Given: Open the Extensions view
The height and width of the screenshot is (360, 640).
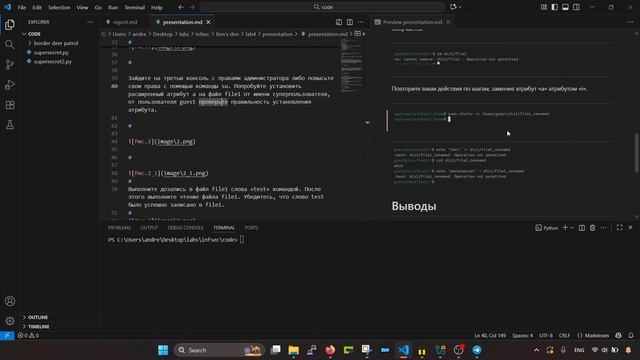Looking at the screenshot, I should (10, 105).
